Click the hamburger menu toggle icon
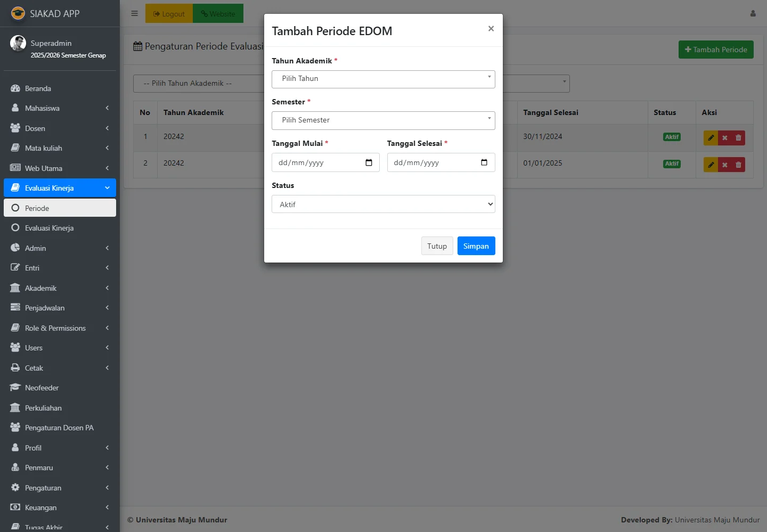Screen dimensions: 767x532 click(x=135, y=13)
